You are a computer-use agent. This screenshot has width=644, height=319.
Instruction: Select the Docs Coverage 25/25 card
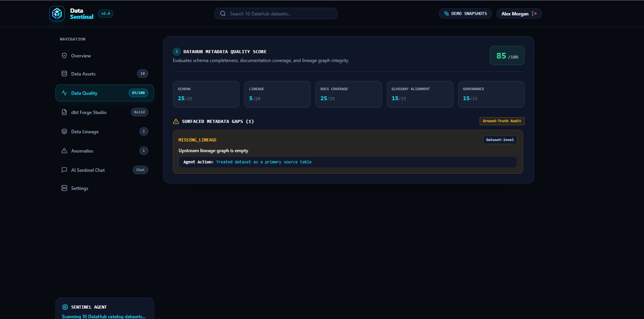point(349,94)
